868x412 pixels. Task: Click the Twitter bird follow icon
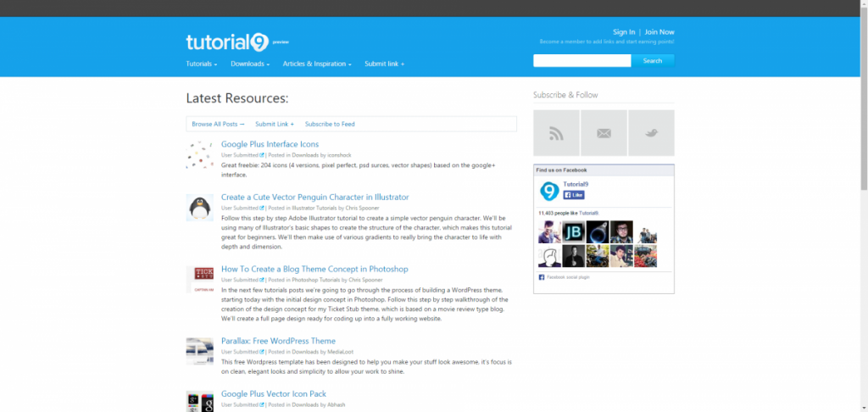[651, 133]
